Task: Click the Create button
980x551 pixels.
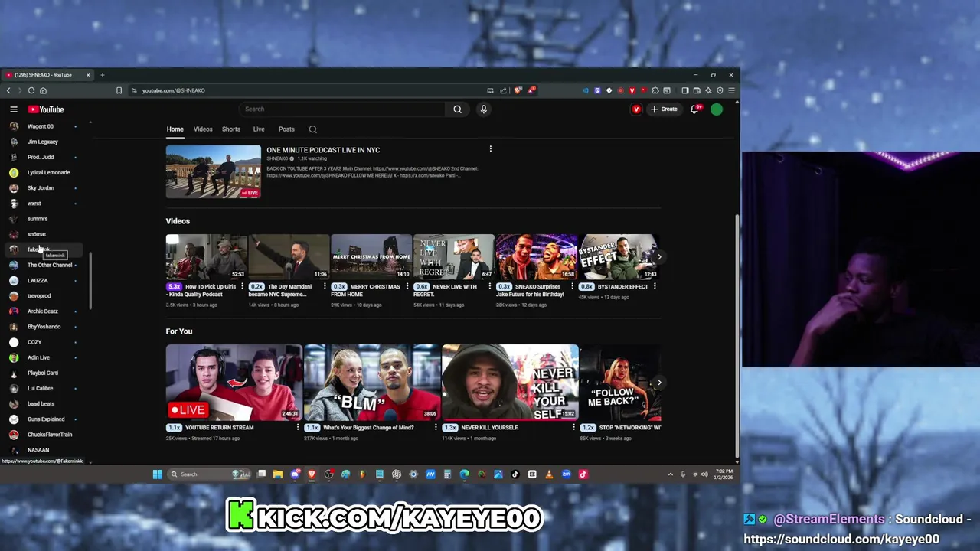Action: 664,109
